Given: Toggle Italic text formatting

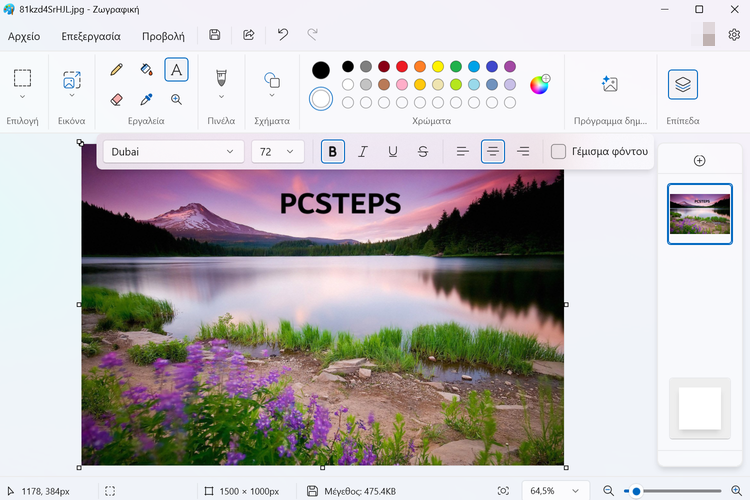Looking at the screenshot, I should click(x=363, y=152).
